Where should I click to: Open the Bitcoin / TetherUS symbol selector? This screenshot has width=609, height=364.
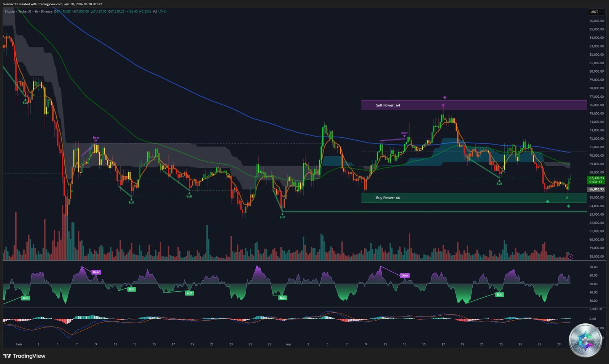point(18,12)
